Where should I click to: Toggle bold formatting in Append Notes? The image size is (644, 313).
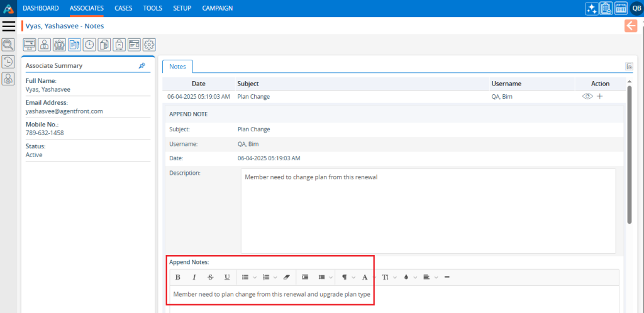point(178,277)
